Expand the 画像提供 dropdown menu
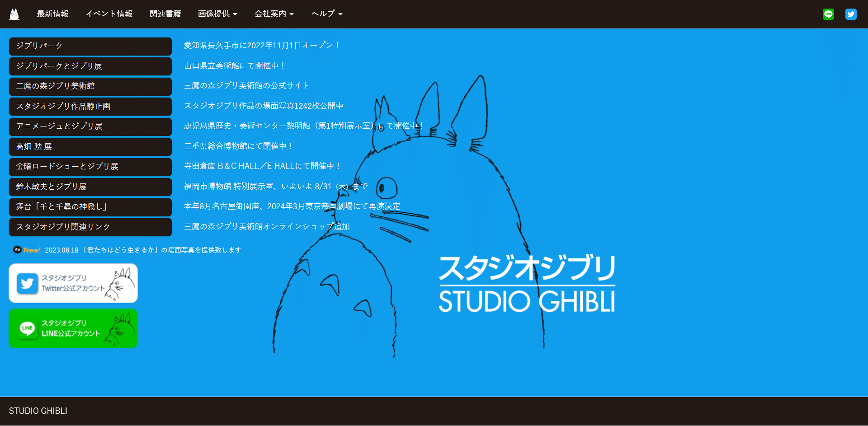The image size is (868, 426). click(217, 14)
